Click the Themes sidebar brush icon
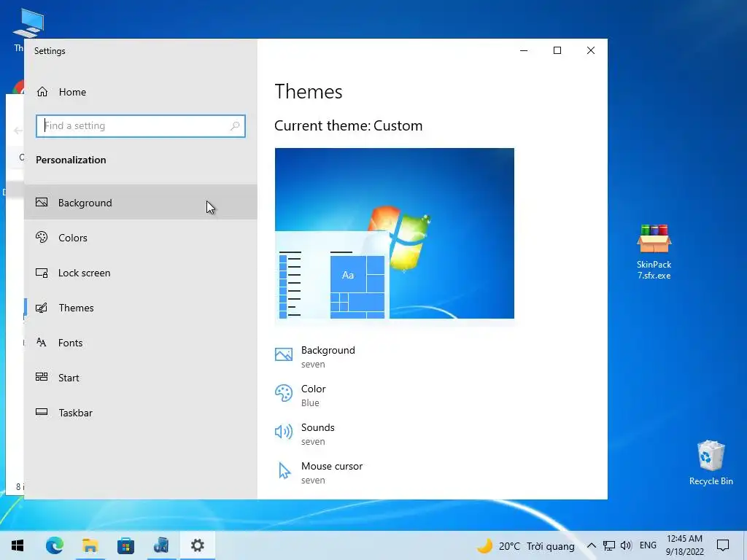 [42, 308]
